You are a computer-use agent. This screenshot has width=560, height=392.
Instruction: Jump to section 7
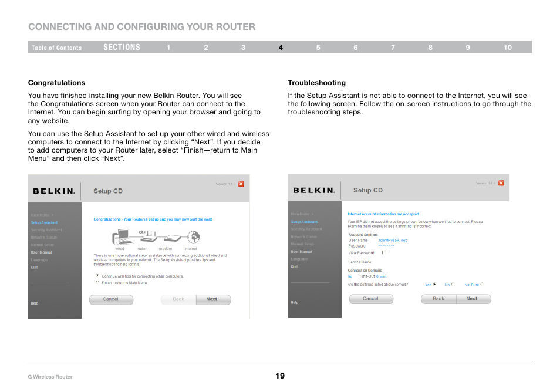393,48
